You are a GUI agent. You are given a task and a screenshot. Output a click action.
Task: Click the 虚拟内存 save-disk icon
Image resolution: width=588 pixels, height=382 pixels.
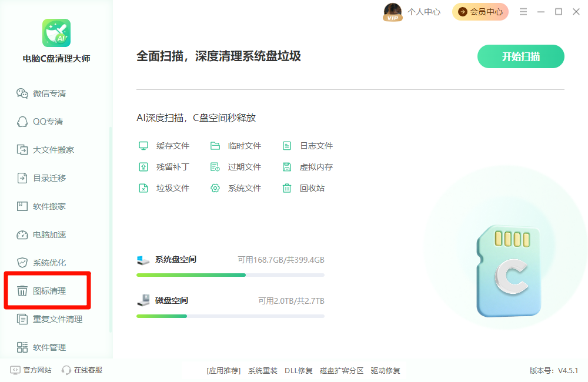pyautogui.click(x=286, y=167)
